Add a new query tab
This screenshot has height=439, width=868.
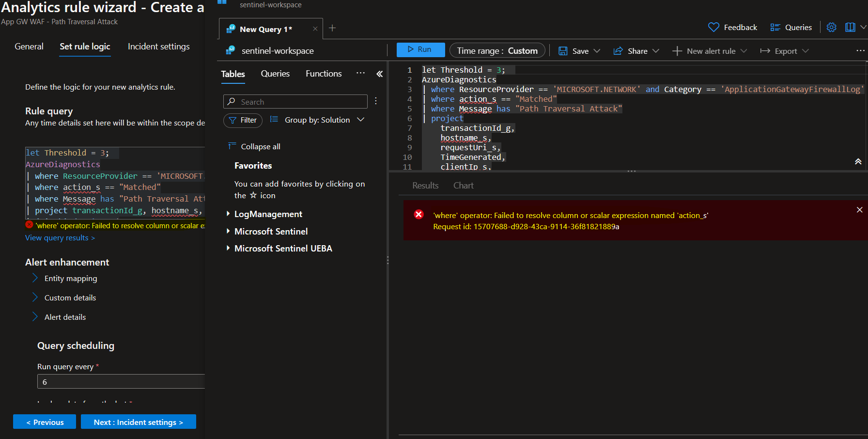[332, 28]
